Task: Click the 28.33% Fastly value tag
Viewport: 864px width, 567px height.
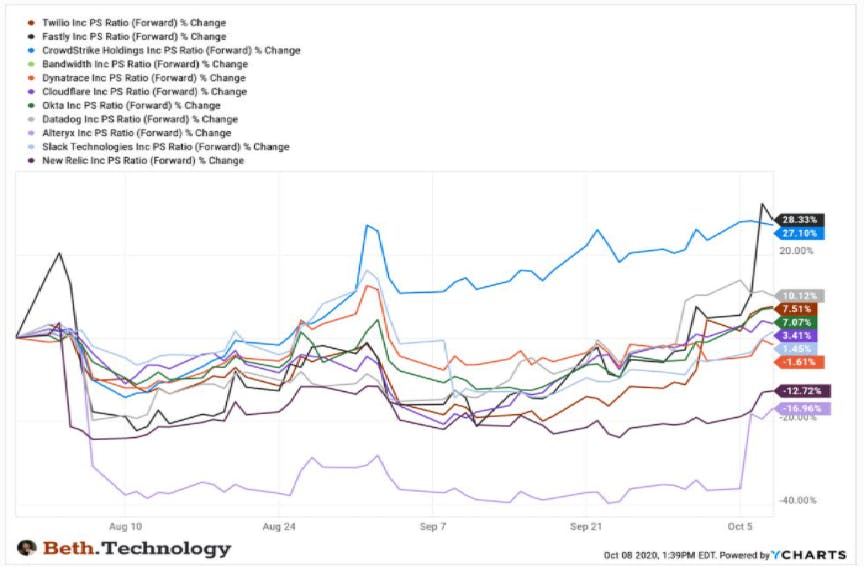Action: coord(800,220)
